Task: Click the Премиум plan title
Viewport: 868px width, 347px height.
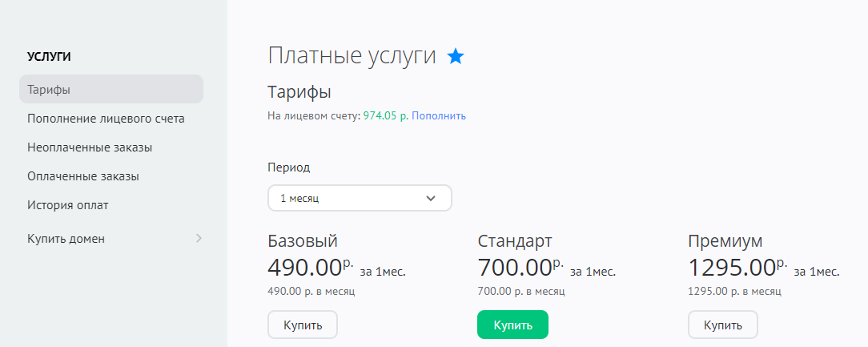Action: pos(725,241)
